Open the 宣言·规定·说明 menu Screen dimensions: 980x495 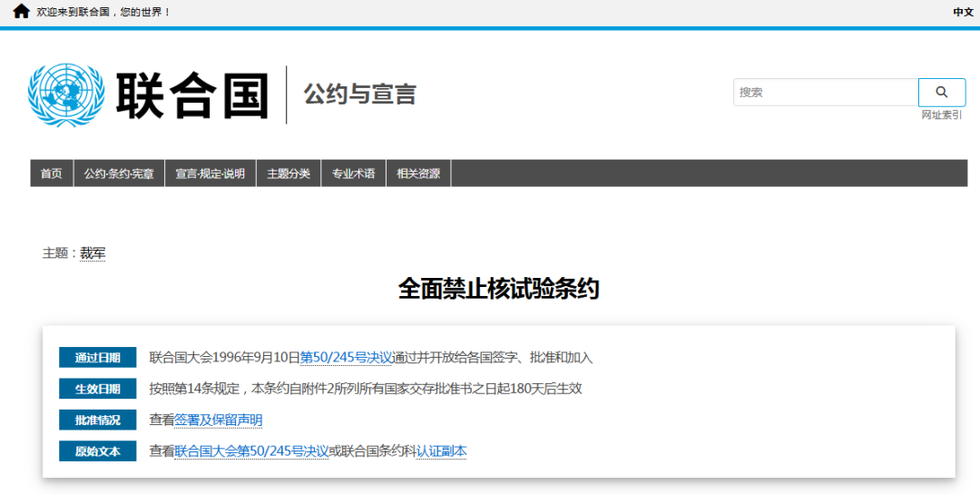210,173
